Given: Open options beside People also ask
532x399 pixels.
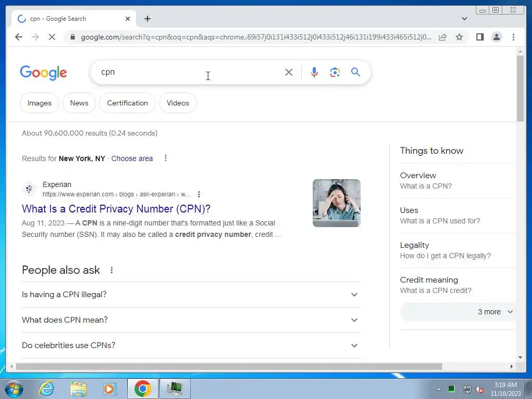Looking at the screenshot, I should click(112, 270).
